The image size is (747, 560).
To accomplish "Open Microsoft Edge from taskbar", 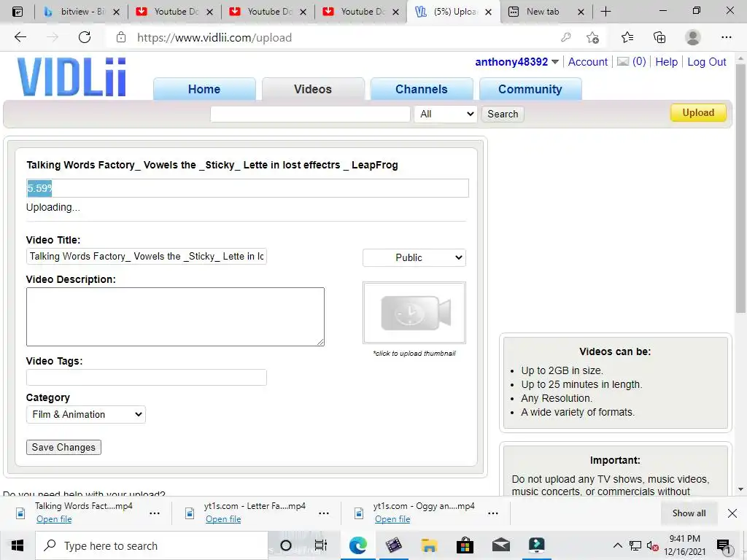I will click(357, 545).
